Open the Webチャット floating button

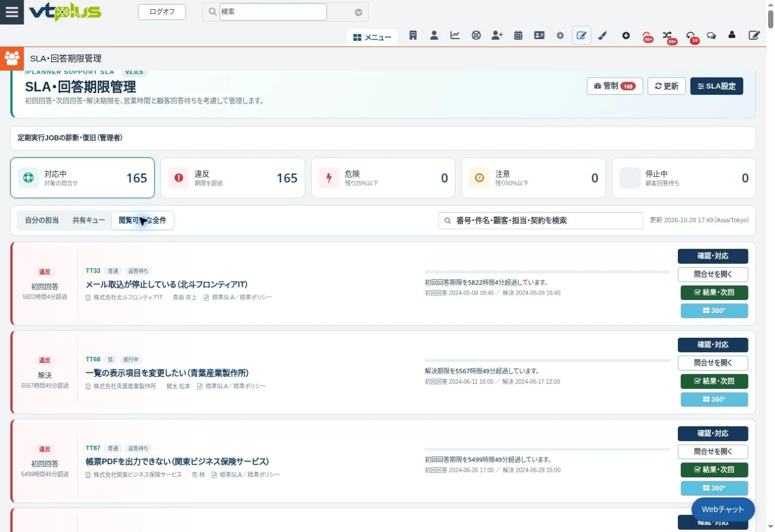coord(723,510)
